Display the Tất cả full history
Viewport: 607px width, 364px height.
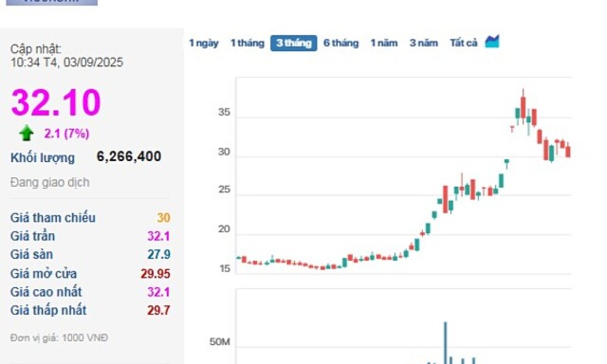[x=464, y=43]
